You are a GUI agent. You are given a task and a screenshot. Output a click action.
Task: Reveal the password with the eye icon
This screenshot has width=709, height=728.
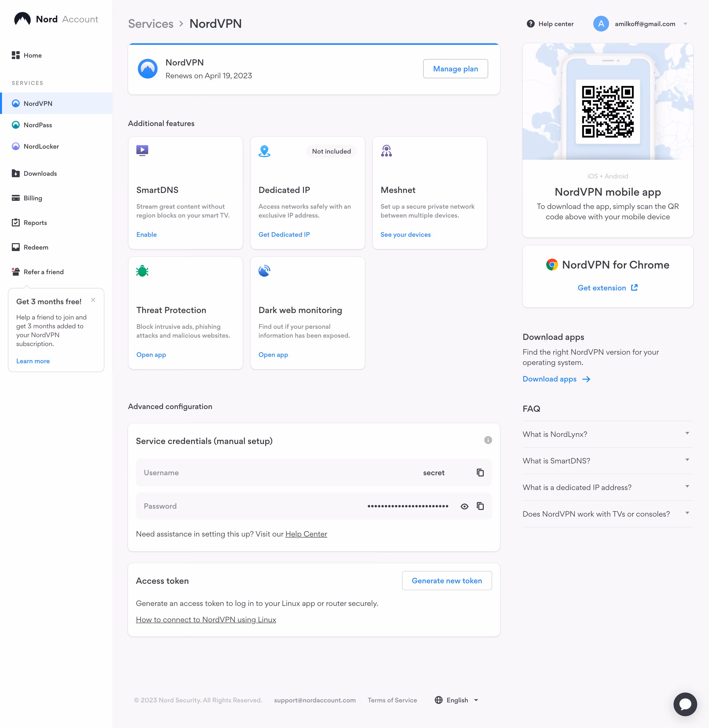click(x=464, y=506)
